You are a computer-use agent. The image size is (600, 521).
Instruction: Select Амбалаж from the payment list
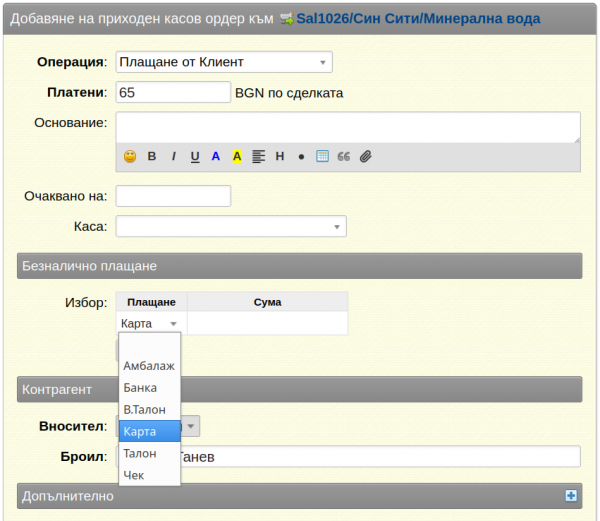pyautogui.click(x=150, y=366)
